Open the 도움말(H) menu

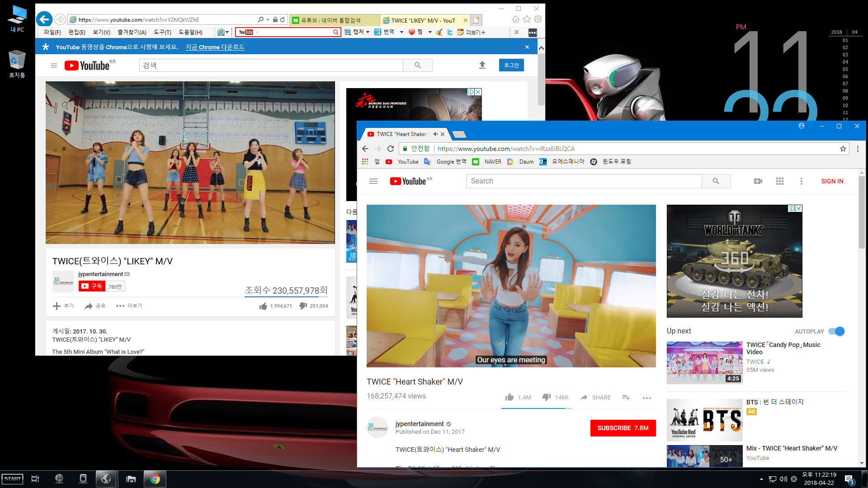[x=190, y=32]
